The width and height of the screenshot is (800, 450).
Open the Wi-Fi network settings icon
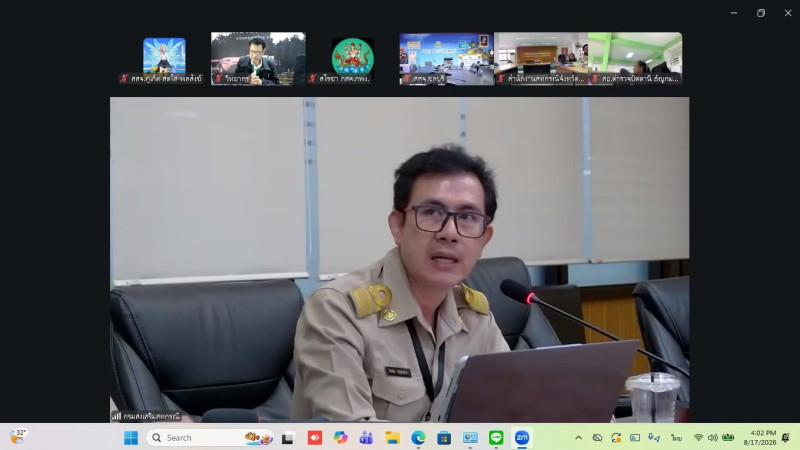(698, 438)
